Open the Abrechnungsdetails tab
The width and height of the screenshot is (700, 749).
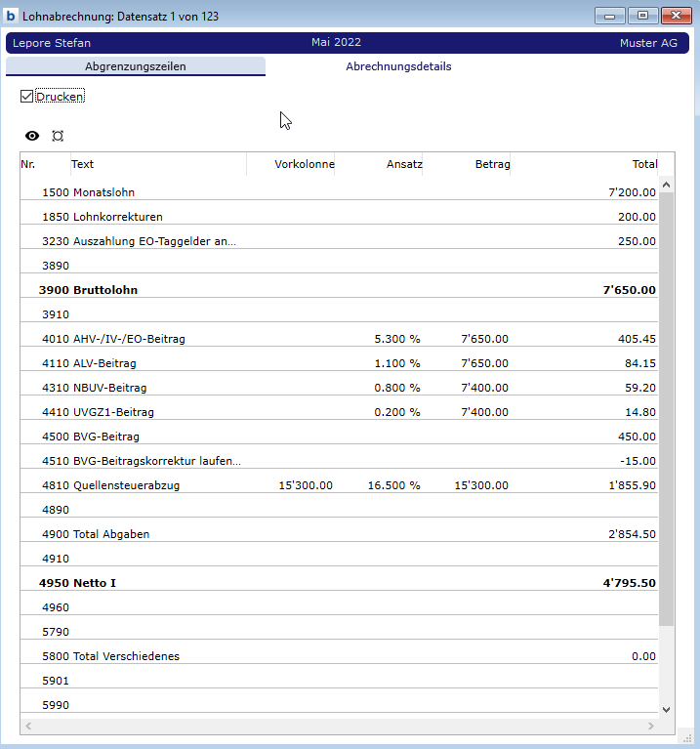coord(398,66)
